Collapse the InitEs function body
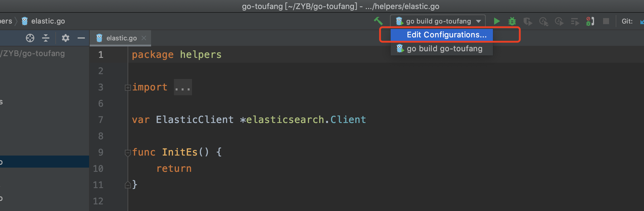 pos(128,153)
